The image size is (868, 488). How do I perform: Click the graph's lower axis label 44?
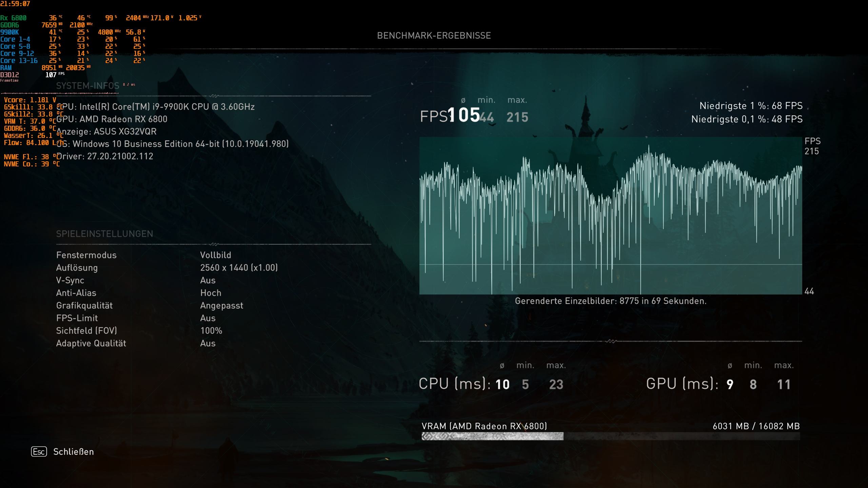click(x=809, y=291)
